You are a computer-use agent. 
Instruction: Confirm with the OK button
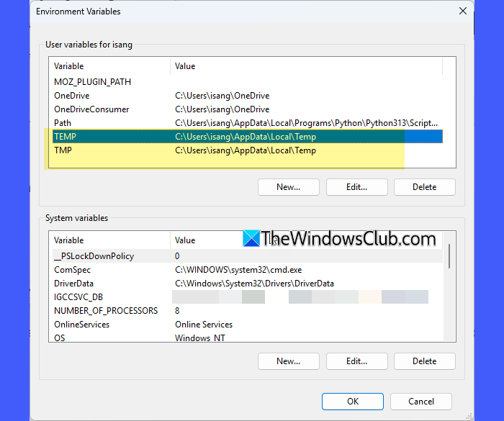(353, 402)
